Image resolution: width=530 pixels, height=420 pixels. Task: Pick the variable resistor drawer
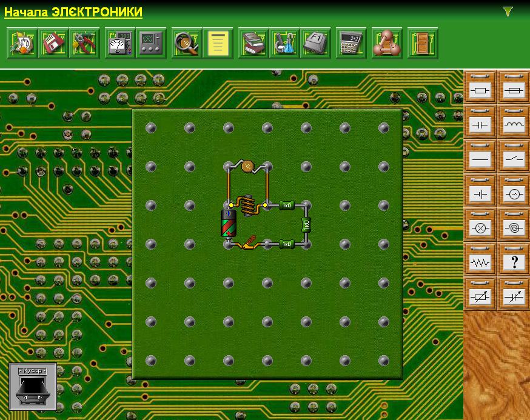coord(480,294)
